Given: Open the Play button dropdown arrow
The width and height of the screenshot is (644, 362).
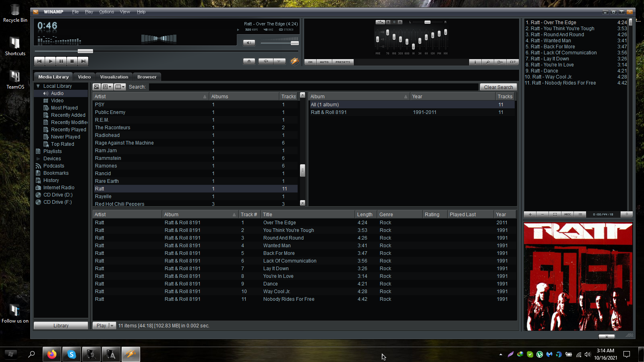Looking at the screenshot, I should [x=112, y=325].
